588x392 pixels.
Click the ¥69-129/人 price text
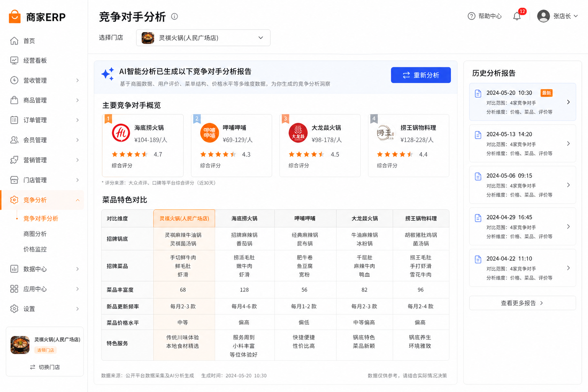click(237, 140)
